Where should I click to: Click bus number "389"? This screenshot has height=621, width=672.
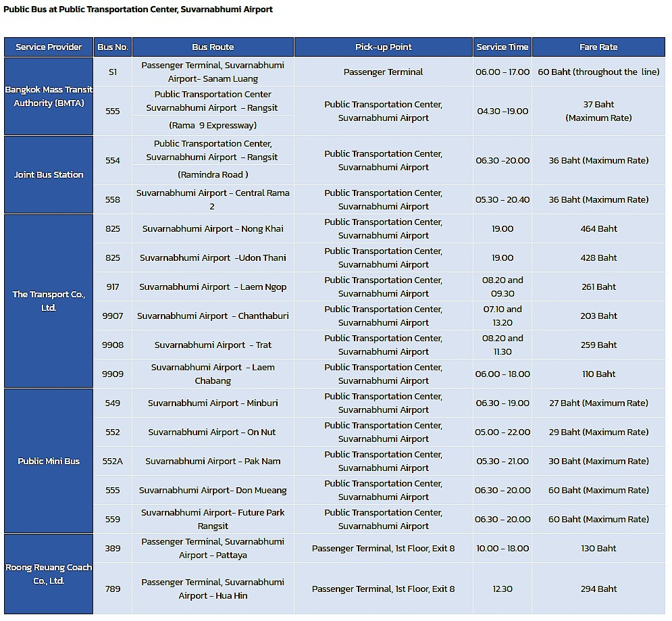click(x=113, y=549)
